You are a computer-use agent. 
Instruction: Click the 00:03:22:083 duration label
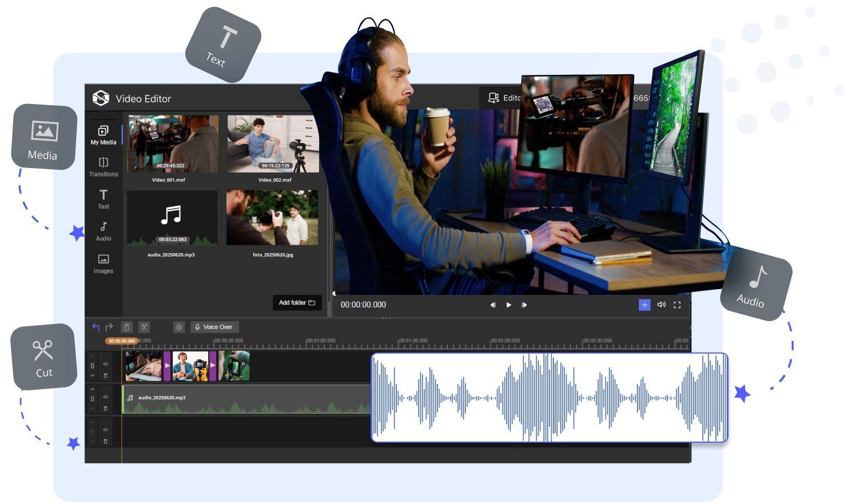172,239
